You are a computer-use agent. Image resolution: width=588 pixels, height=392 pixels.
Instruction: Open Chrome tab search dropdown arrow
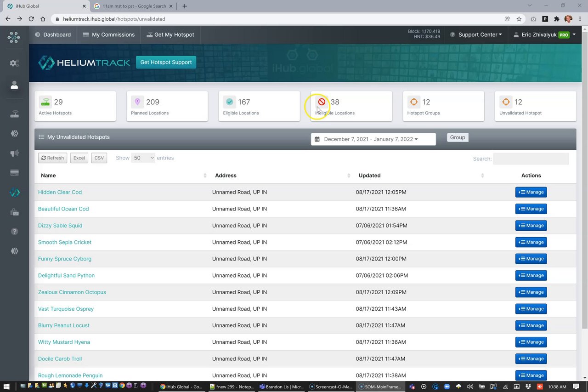coord(530,6)
